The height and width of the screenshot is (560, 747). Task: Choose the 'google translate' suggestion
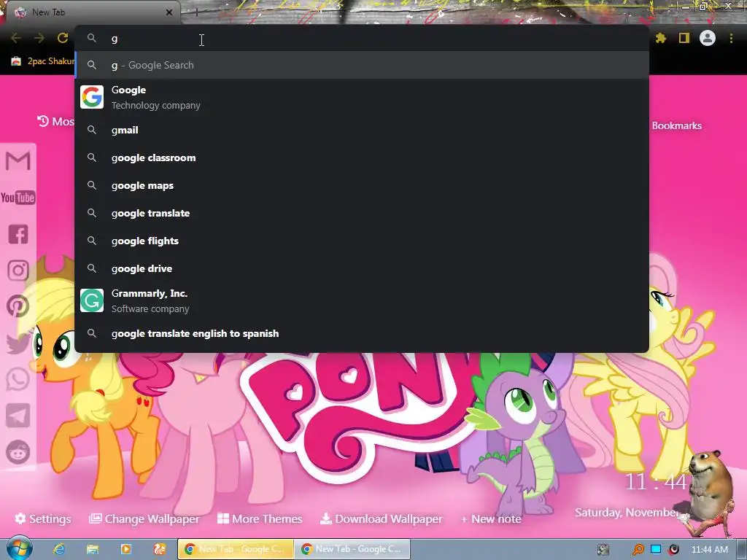coord(362,213)
